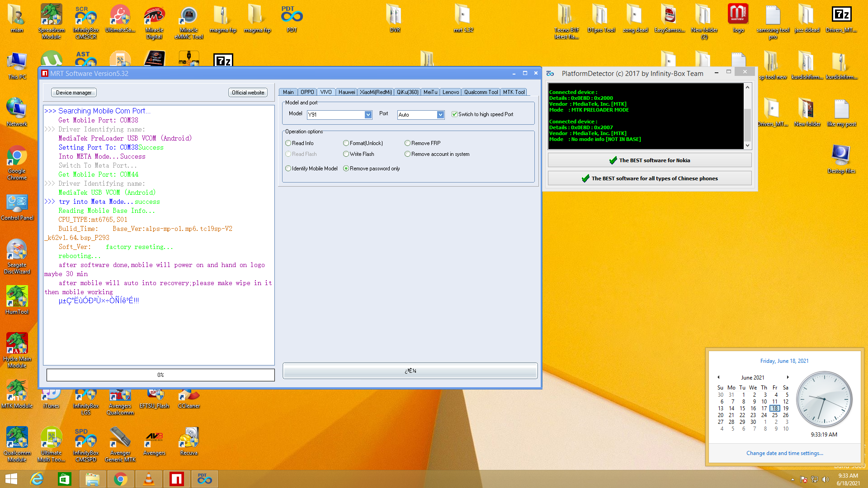868x488 pixels.
Task: Open Windows Store taskbar icon
Action: (65, 479)
